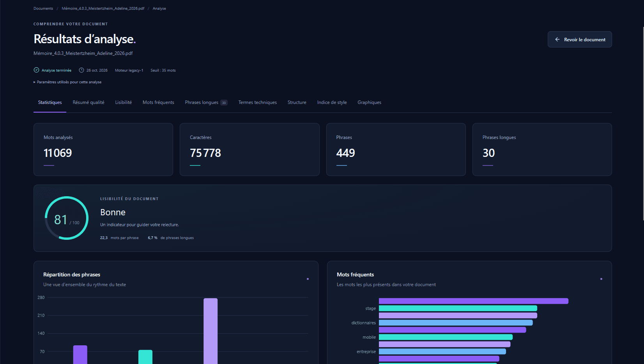Click the 22,3 mots par phrase value
This screenshot has width=644, height=364.
(x=119, y=238)
